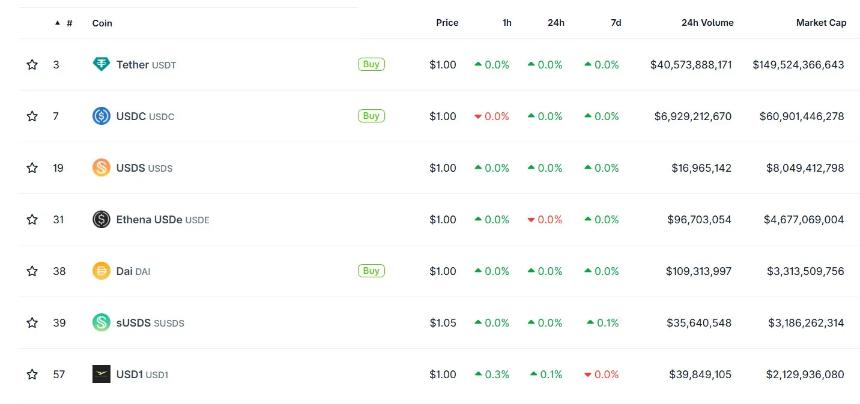Click the USDS orange coin icon
This screenshot has height=404, width=860.
[x=101, y=168]
